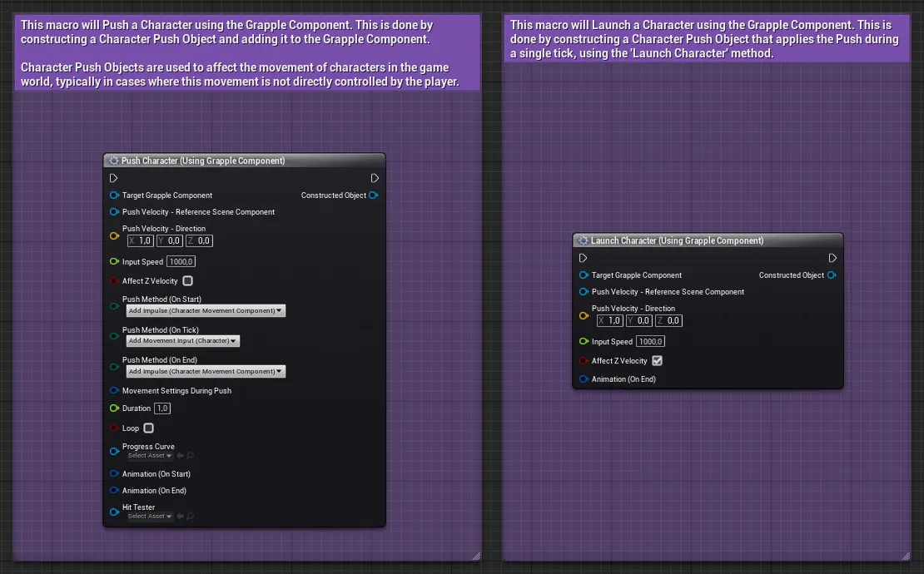Click the green Input Speed pin on Push Character node
924x574 pixels.
114,261
